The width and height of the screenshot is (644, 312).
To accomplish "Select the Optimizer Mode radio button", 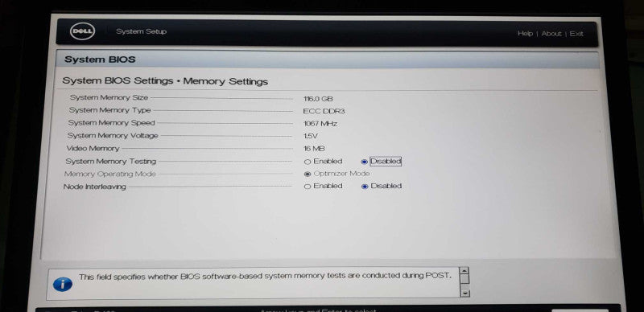I will point(308,174).
